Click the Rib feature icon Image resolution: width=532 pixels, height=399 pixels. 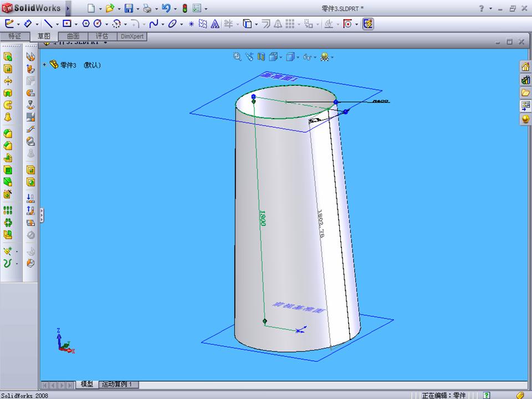(8, 158)
